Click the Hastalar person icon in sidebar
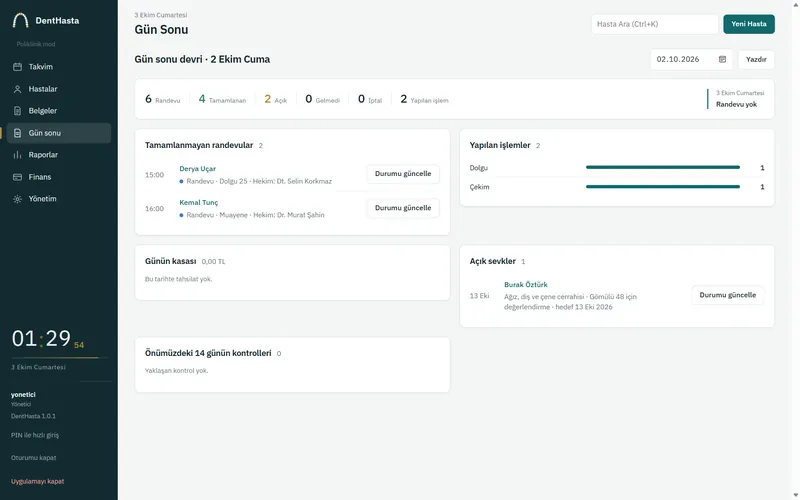This screenshot has width=800, height=500. pos(17,89)
